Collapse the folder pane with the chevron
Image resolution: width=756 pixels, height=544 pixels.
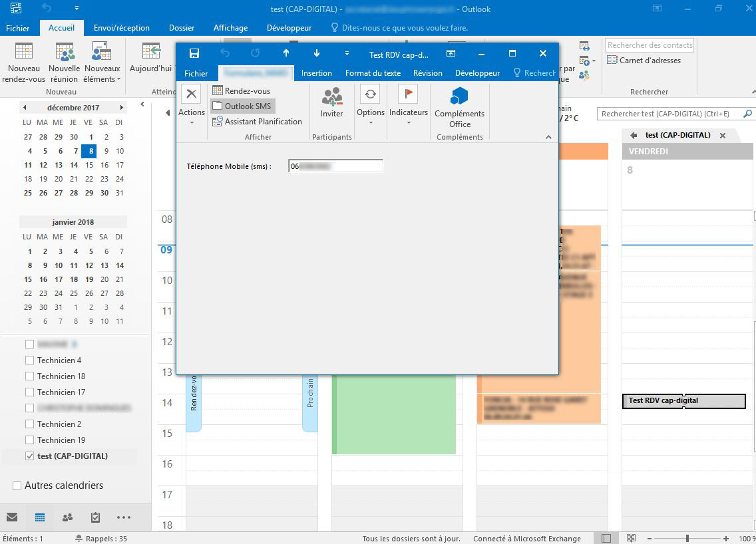142,104
